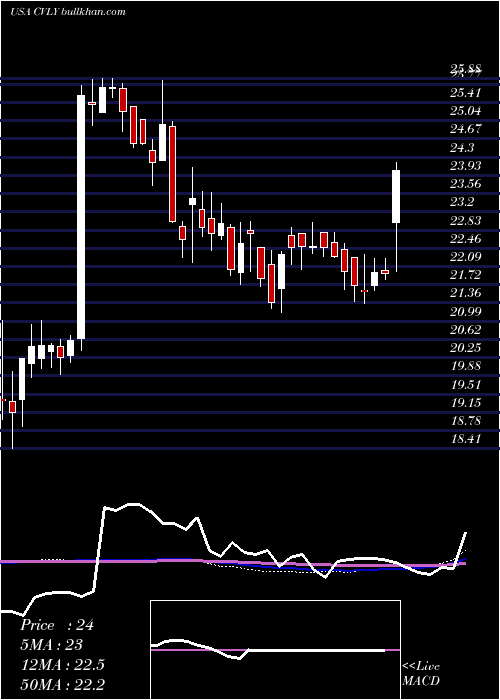500x700 pixels.
Task: Click the '5MA : 23' readout
Action: tap(51, 645)
